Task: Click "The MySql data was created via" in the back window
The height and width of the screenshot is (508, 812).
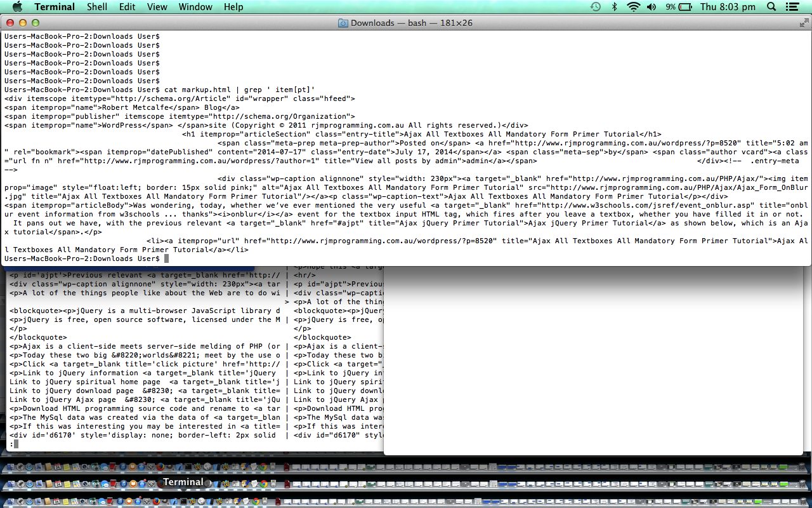Action: 89,417
